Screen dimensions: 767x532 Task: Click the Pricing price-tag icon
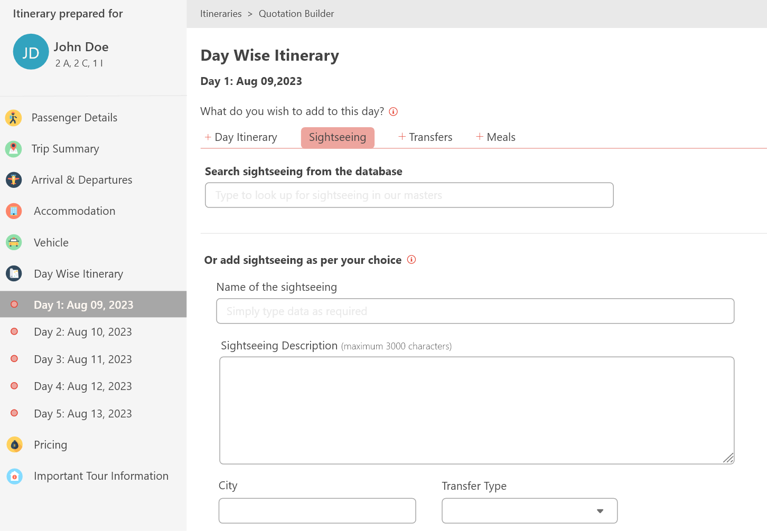click(x=13, y=444)
